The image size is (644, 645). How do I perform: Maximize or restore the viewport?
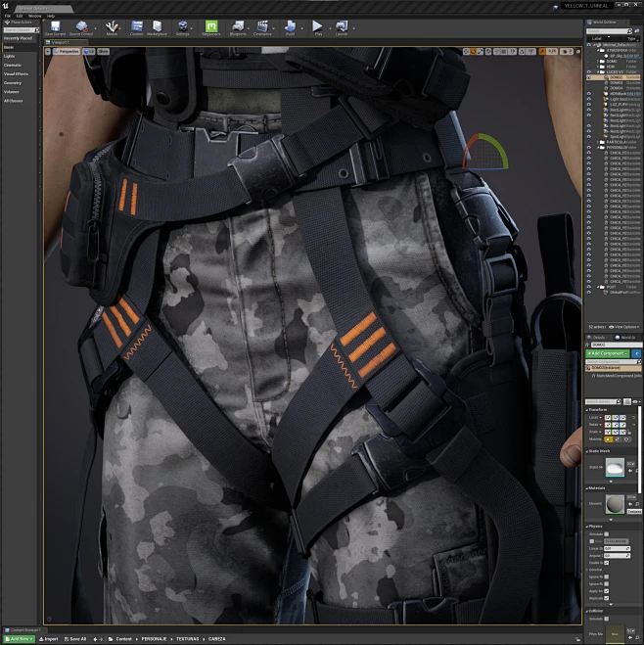tap(578, 52)
